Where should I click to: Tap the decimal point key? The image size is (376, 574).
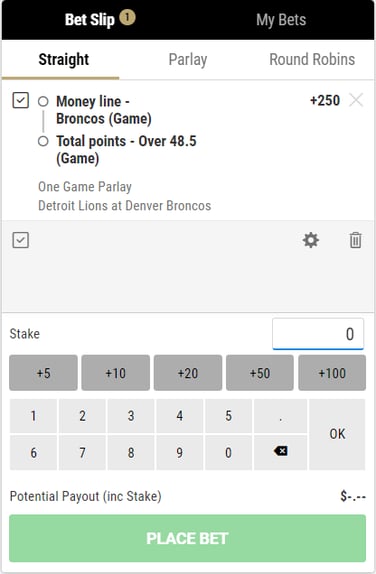tap(280, 416)
